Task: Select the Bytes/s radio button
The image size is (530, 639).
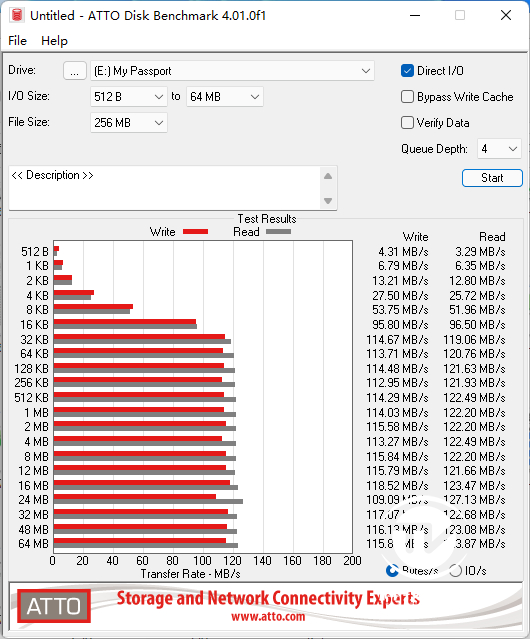Action: [x=392, y=571]
